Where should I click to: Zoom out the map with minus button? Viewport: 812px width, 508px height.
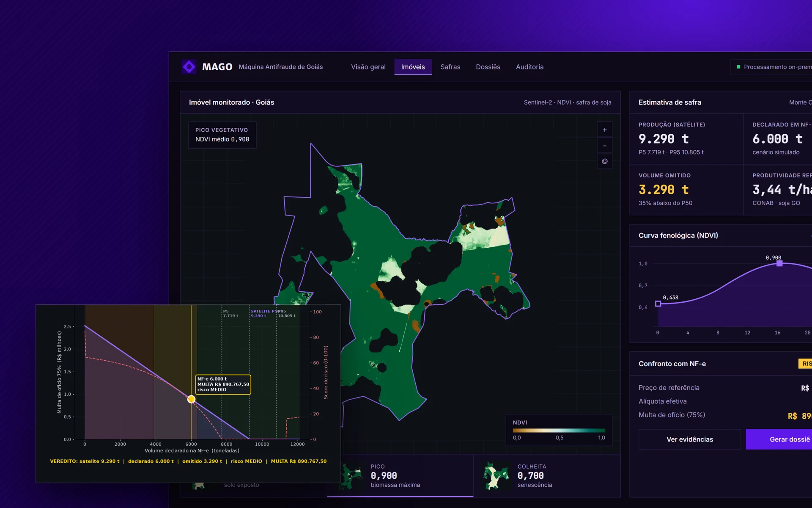[604, 146]
